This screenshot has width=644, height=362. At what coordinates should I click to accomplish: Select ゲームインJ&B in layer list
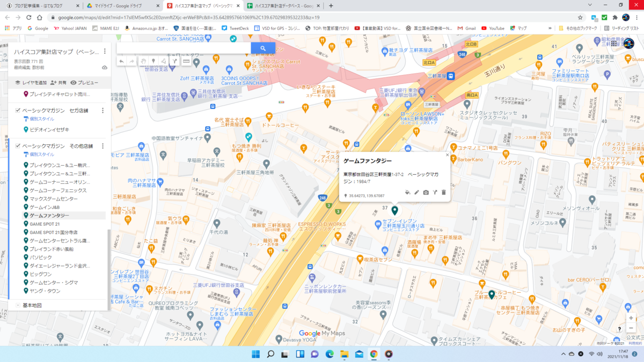tap(45, 207)
